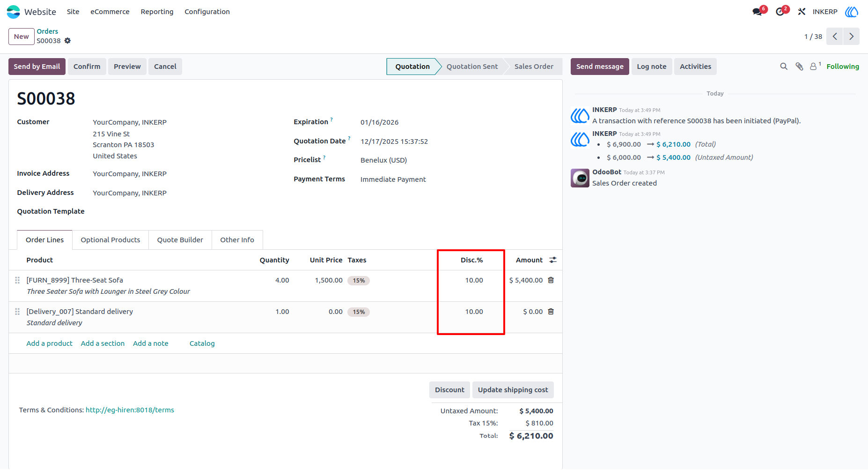Grab drag handle of Three-Seat Sofa row

17,280
